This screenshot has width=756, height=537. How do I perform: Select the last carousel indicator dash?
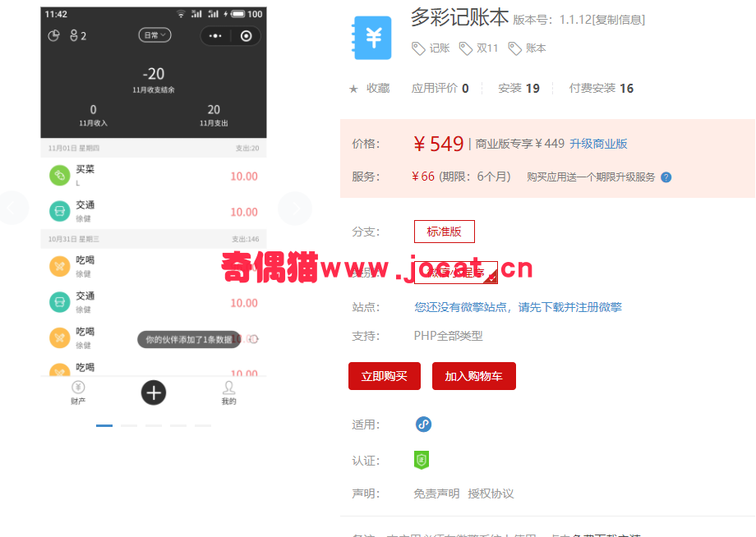pyautogui.click(x=203, y=426)
